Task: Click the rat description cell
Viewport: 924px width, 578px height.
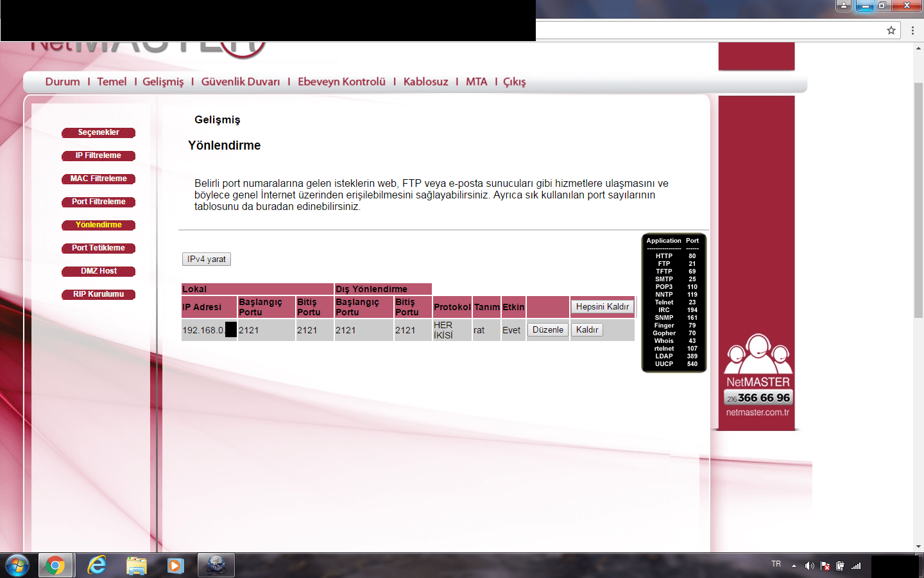Action: point(486,330)
